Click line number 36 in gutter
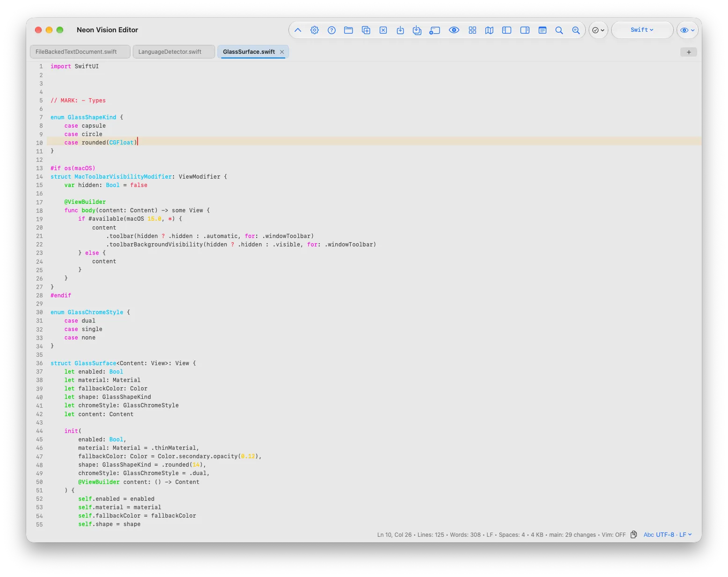 39,363
